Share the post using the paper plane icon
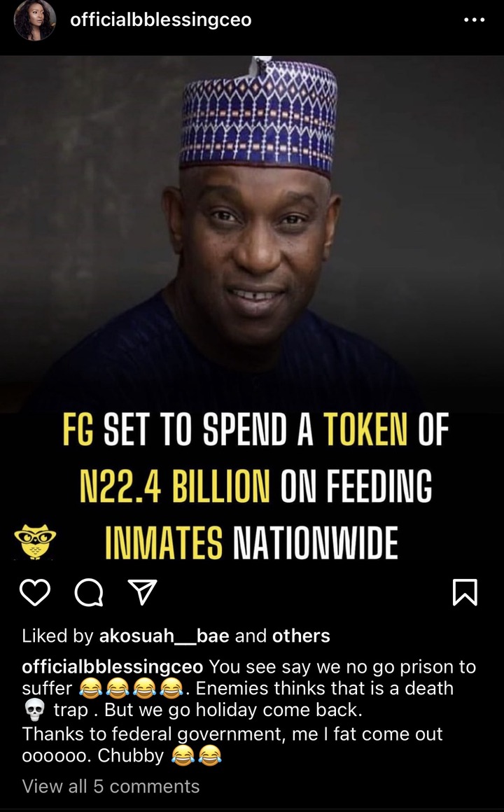Screen dimensions: 504x812 click(142, 592)
